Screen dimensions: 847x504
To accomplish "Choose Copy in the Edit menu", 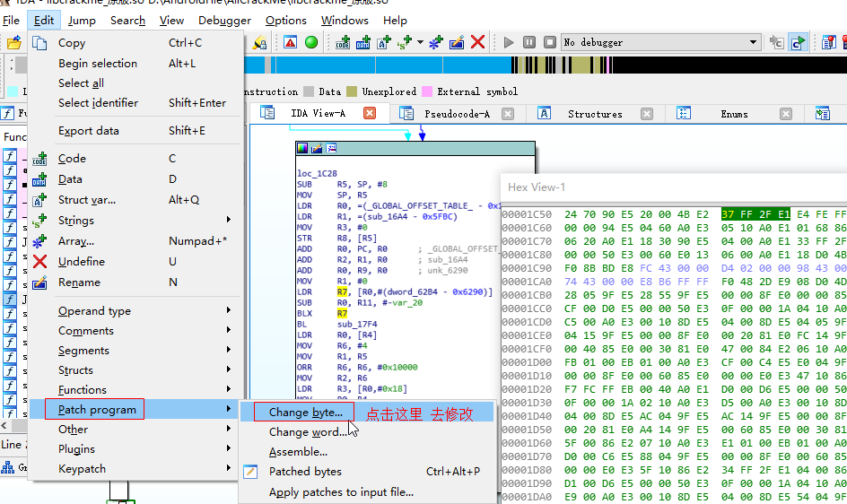I will coord(134,43).
